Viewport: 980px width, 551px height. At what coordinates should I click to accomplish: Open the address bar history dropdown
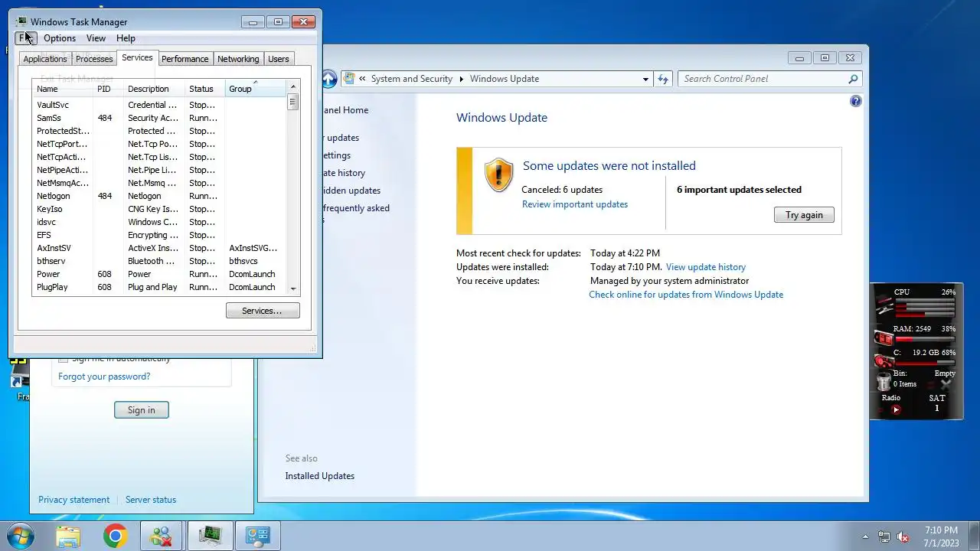[645, 79]
